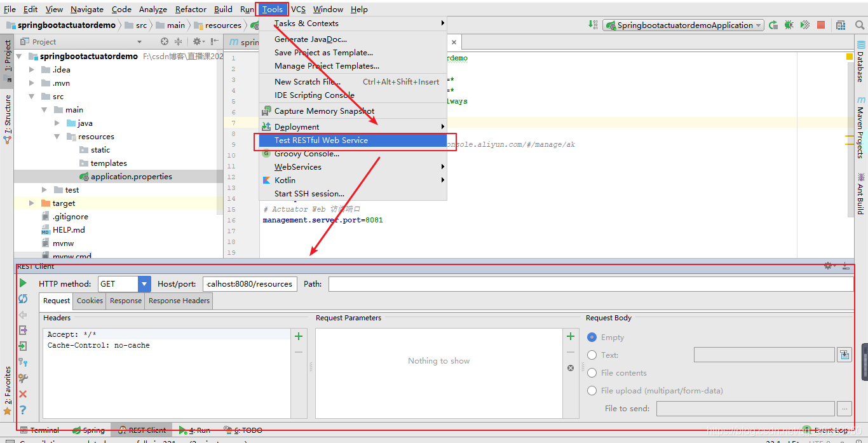Click the circled x icon beside Request Parameters
This screenshot has height=443, width=868.
tap(571, 368)
